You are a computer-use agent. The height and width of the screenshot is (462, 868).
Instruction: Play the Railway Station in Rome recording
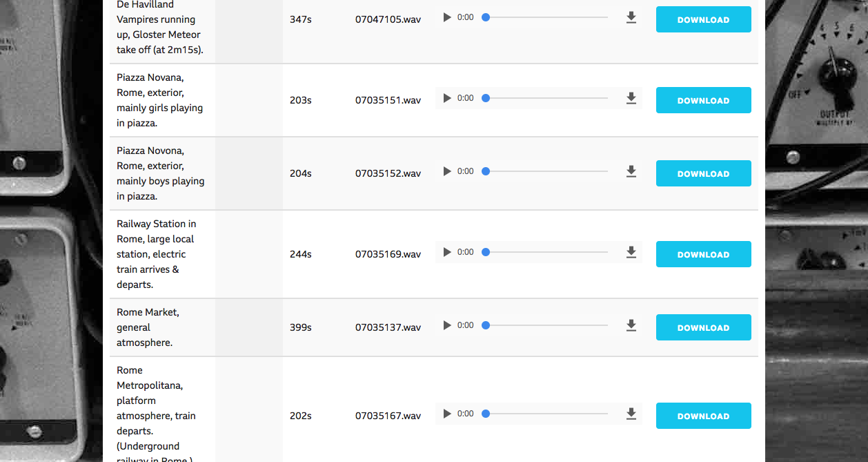click(447, 252)
